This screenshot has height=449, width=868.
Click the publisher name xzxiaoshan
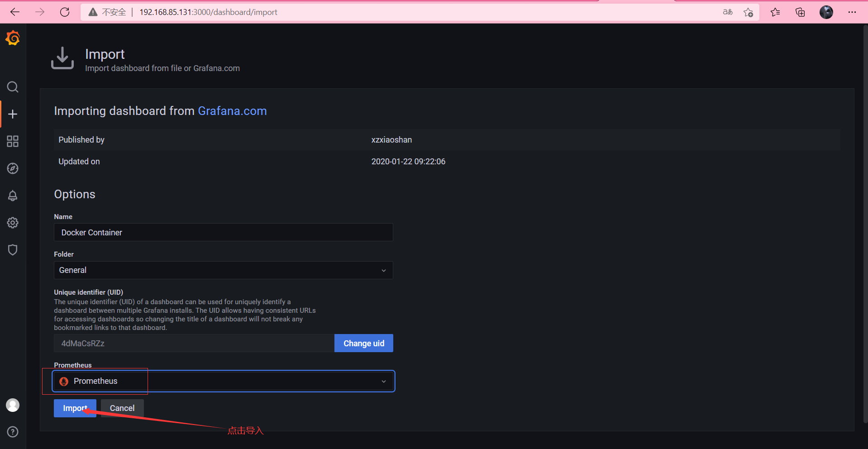(391, 140)
